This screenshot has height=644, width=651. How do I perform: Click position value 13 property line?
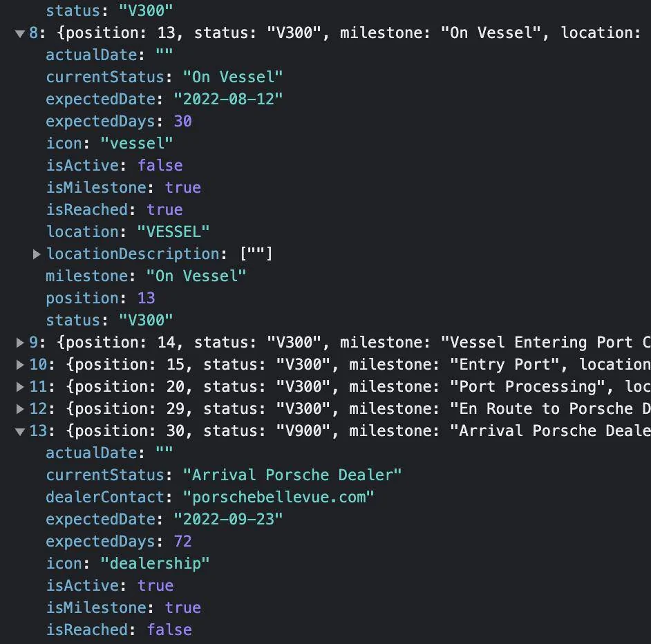tap(146, 298)
